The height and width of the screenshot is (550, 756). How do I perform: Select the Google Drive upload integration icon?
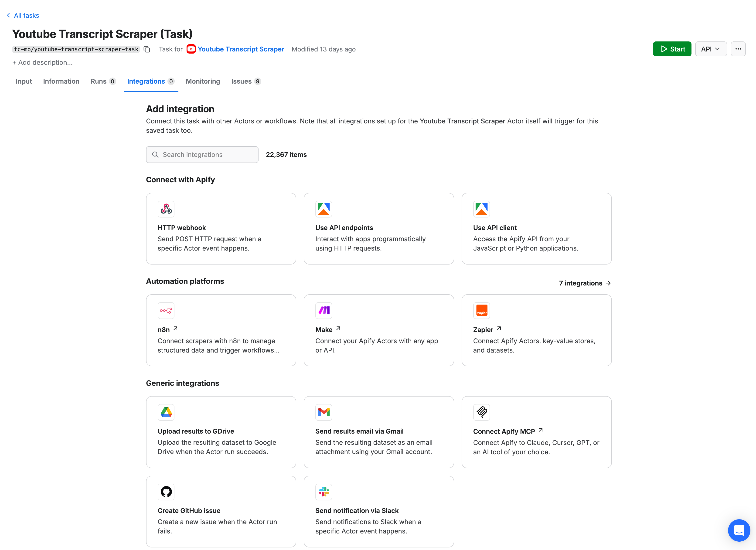pyautogui.click(x=166, y=412)
